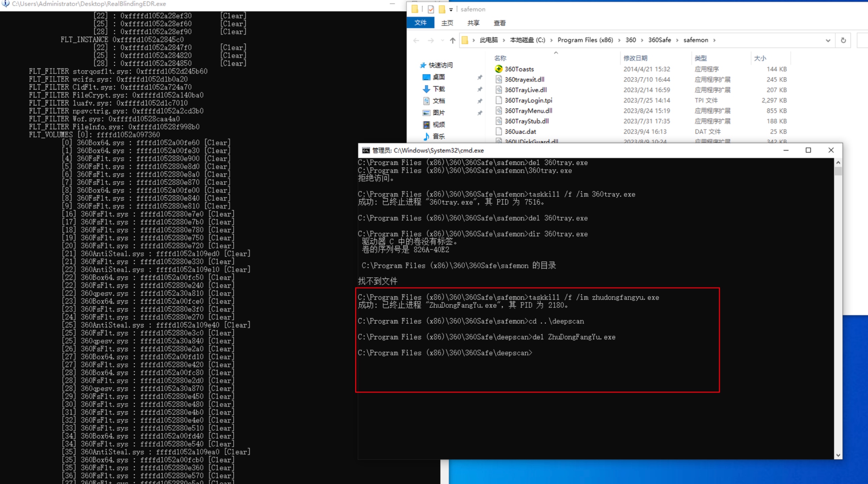
Task: Click the Refresh icon beside address bar
Action: [x=843, y=40]
